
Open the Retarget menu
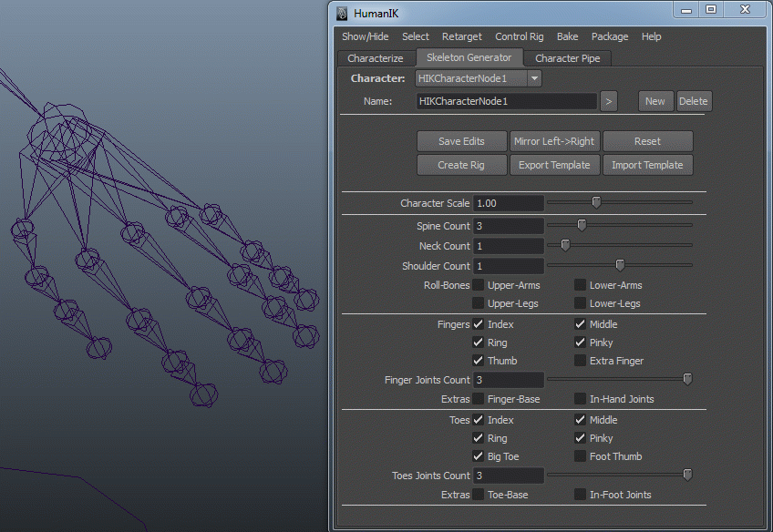[x=461, y=36]
